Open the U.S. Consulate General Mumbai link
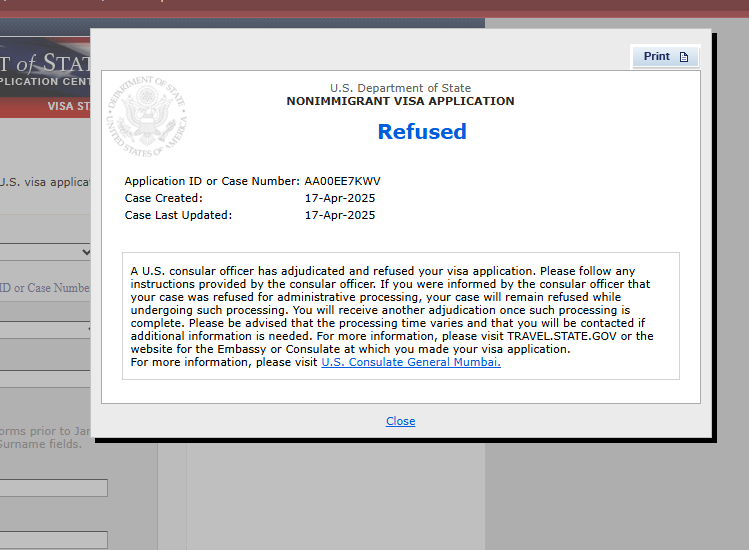749x550 pixels. coord(411,362)
